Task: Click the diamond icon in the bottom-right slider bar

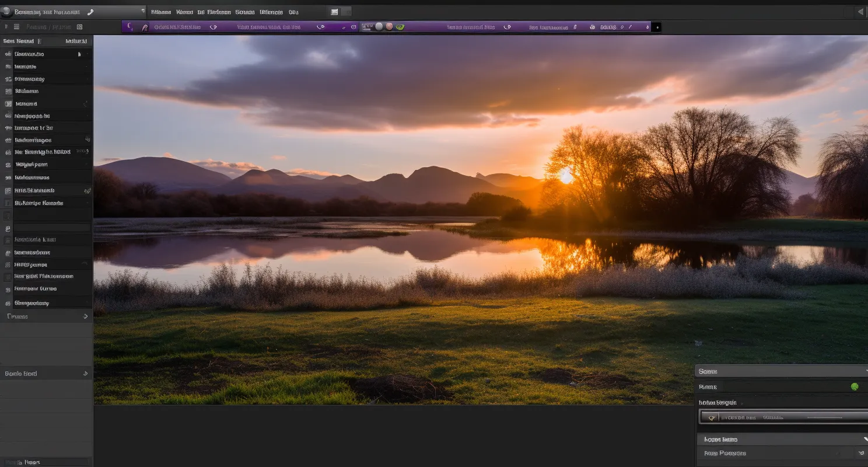Action: 711,417
